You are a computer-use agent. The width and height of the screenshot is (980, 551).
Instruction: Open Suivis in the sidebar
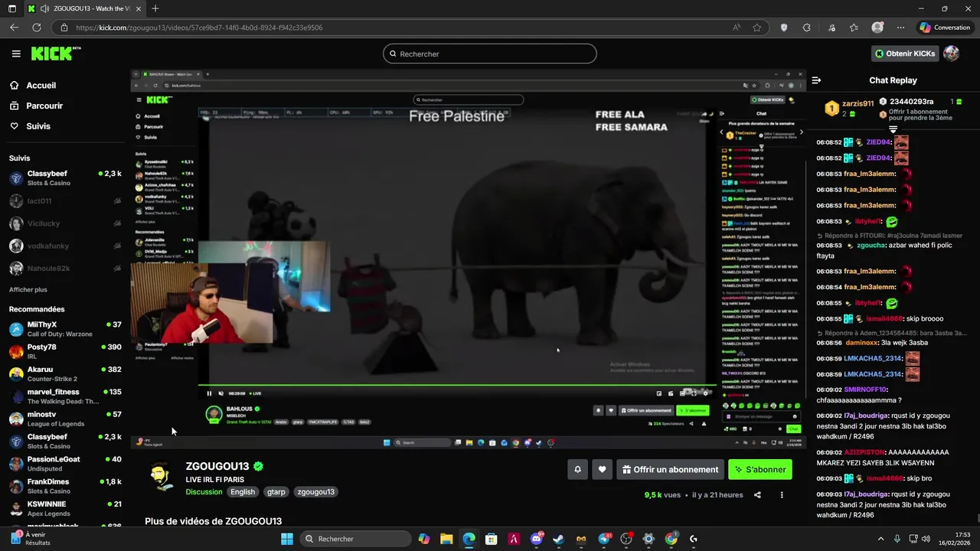pos(38,126)
